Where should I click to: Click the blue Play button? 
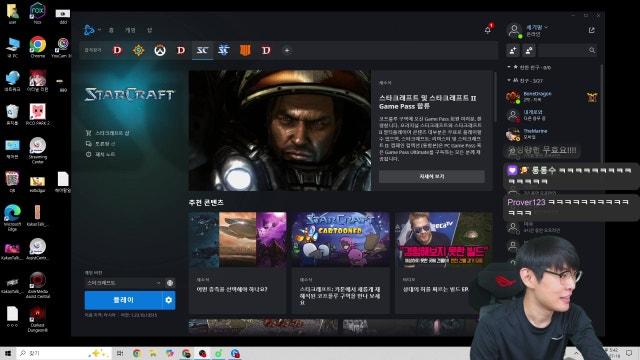click(x=123, y=300)
